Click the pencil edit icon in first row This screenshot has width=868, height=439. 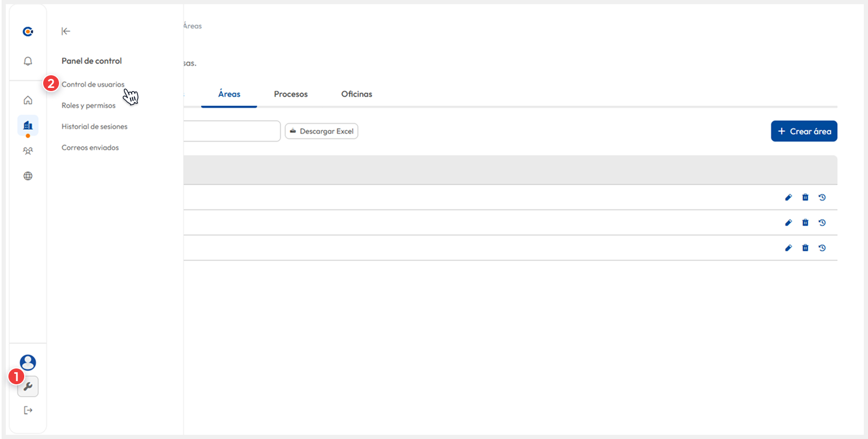click(788, 197)
